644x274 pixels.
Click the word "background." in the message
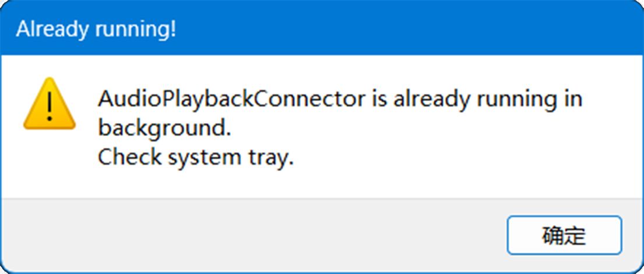tap(164, 128)
